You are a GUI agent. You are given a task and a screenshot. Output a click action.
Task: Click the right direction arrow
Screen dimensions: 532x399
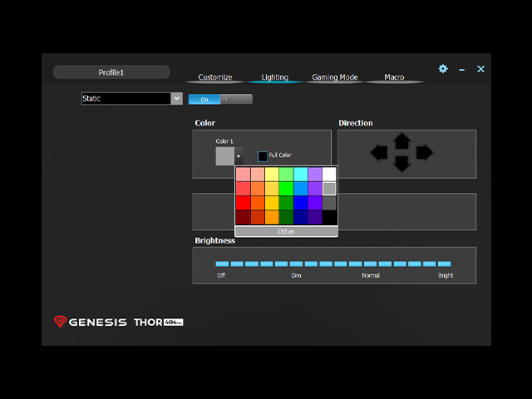424,152
